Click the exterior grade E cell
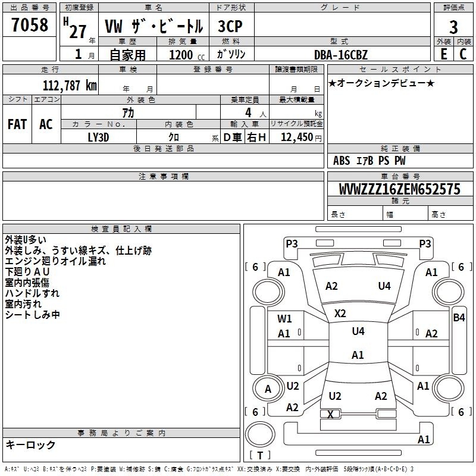Image resolution: width=476 pixels, height=476 pixels. (443, 54)
